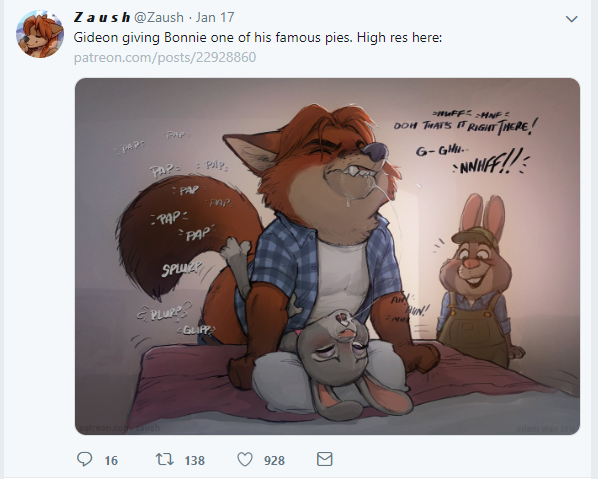The image size is (598, 479).
Task: Click the 138 retweets count
Action: 195,460
